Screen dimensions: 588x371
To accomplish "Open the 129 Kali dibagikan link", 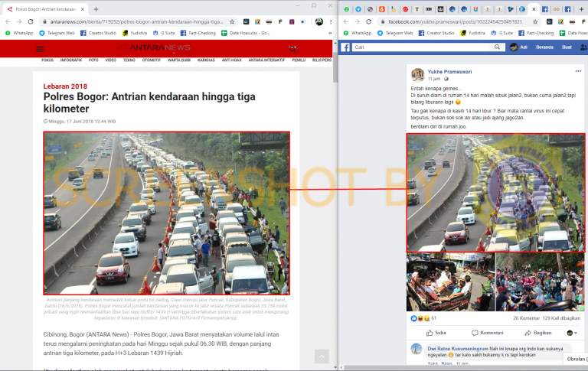I will point(561,318).
